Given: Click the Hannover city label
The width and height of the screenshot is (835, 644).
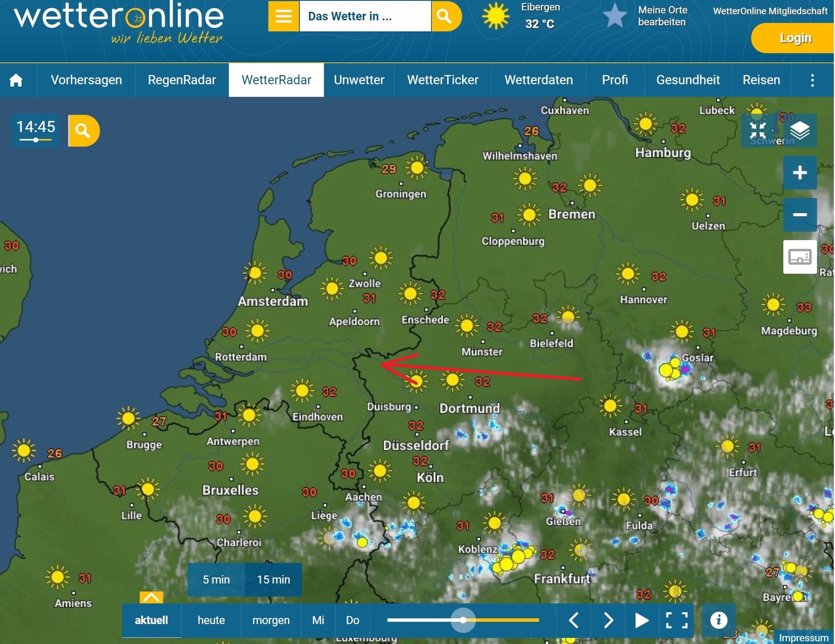Looking at the screenshot, I should [643, 299].
